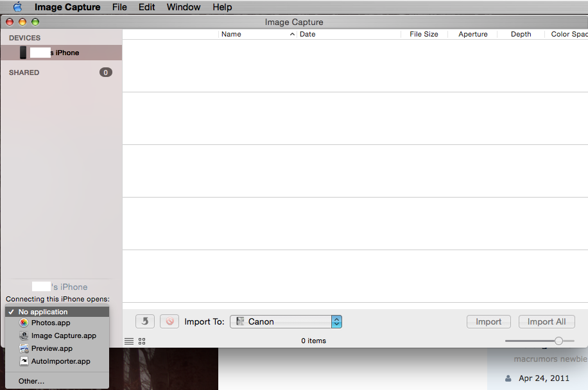
Task: Click the Shared count badge
Action: [106, 72]
